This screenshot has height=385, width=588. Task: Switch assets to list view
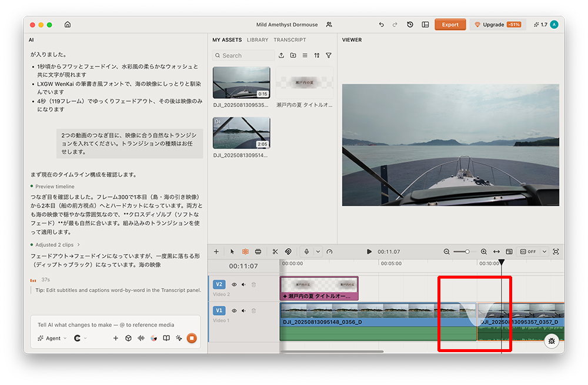tap(305, 55)
